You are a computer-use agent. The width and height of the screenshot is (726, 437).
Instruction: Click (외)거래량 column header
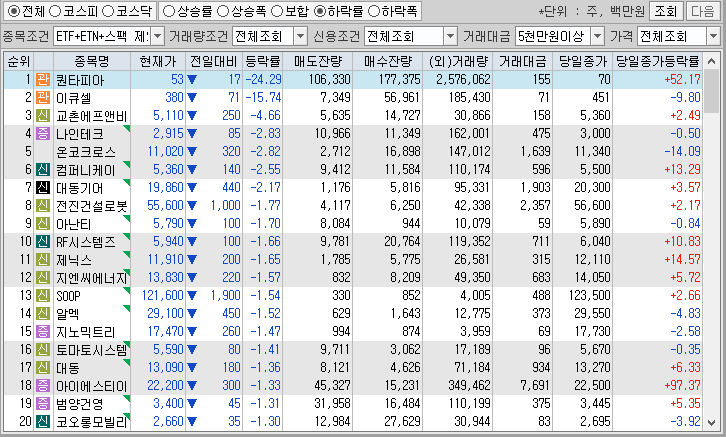(x=457, y=61)
